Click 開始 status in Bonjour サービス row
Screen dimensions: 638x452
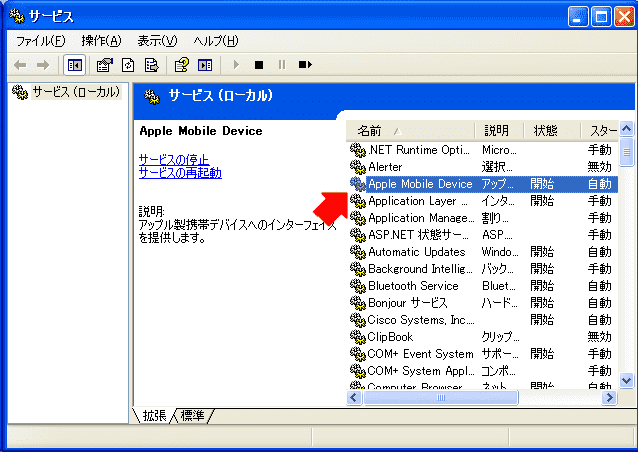point(542,303)
